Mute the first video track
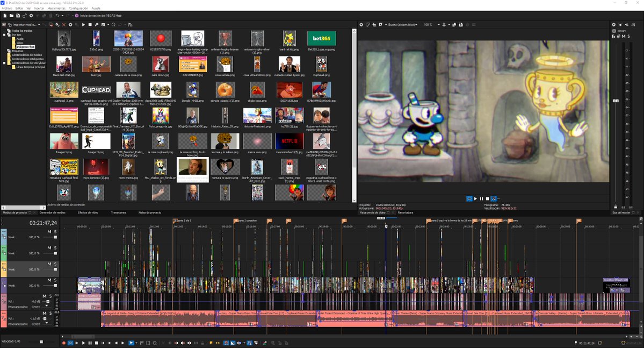 (49, 232)
